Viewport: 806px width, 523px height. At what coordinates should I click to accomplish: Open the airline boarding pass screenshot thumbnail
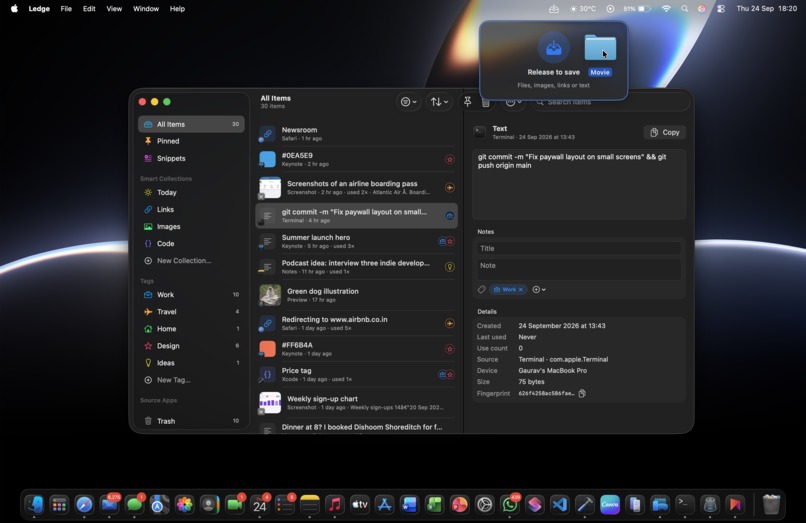[270, 187]
